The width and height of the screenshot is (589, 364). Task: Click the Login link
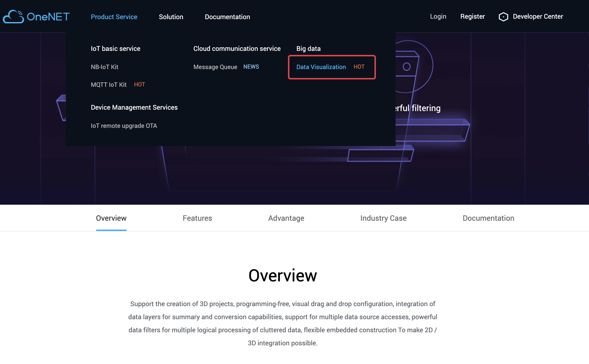pos(438,16)
